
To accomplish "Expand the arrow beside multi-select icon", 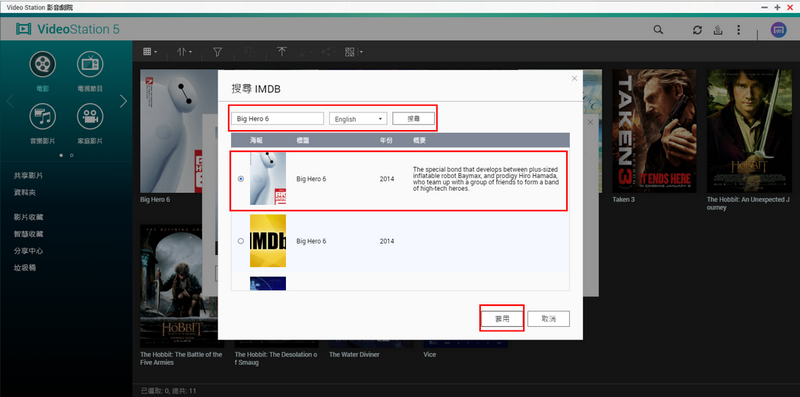I will [x=361, y=52].
